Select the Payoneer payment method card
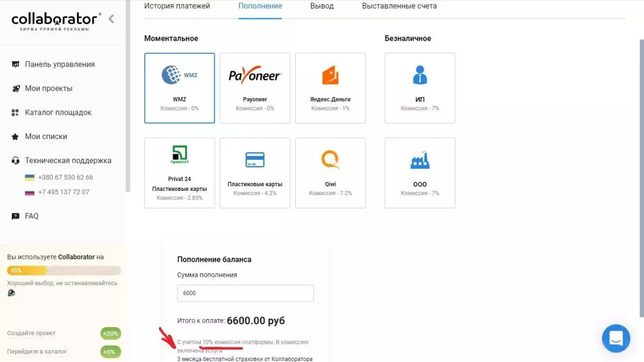Image resolution: width=644 pixels, height=362 pixels. (255, 88)
